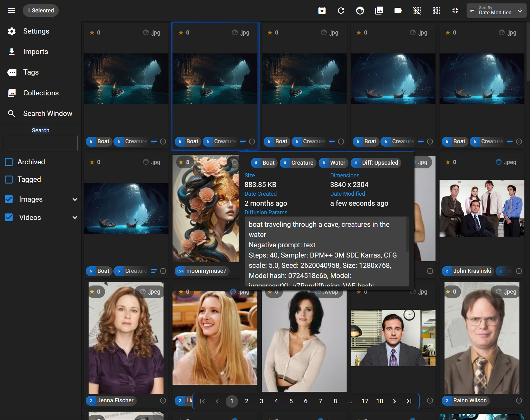
Task: Click the refresh icon in toolbar
Action: click(341, 11)
